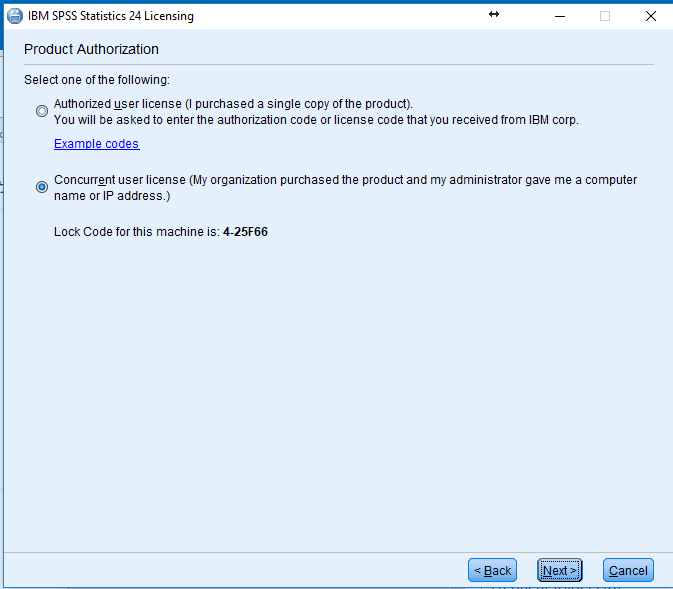Click the 'Select one of the following:' text

click(x=97, y=80)
